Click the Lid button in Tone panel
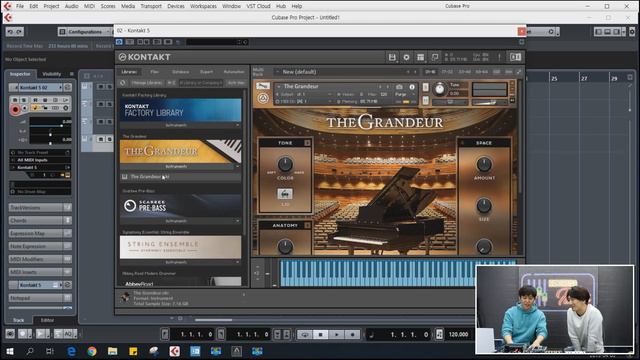The width and height of the screenshot is (640, 360). [285, 193]
